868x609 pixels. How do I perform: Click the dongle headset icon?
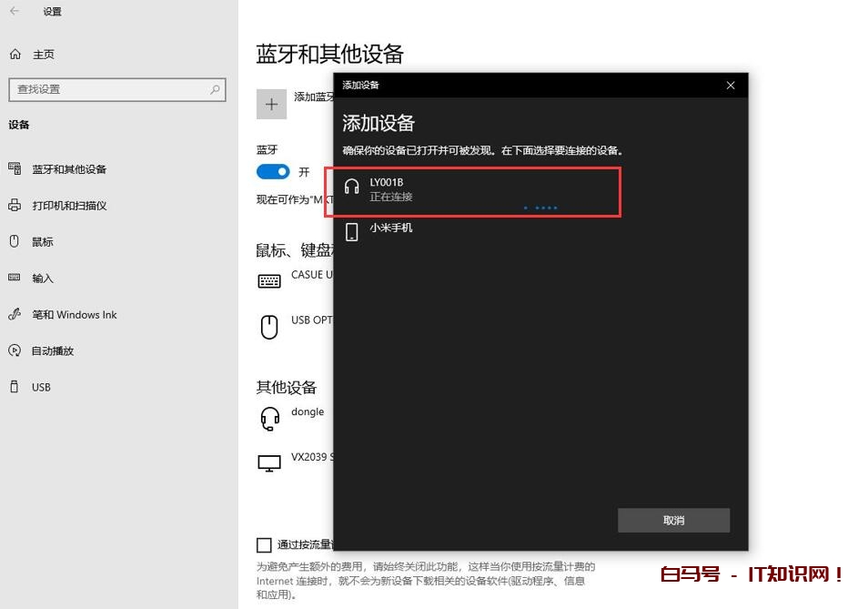[269, 419]
